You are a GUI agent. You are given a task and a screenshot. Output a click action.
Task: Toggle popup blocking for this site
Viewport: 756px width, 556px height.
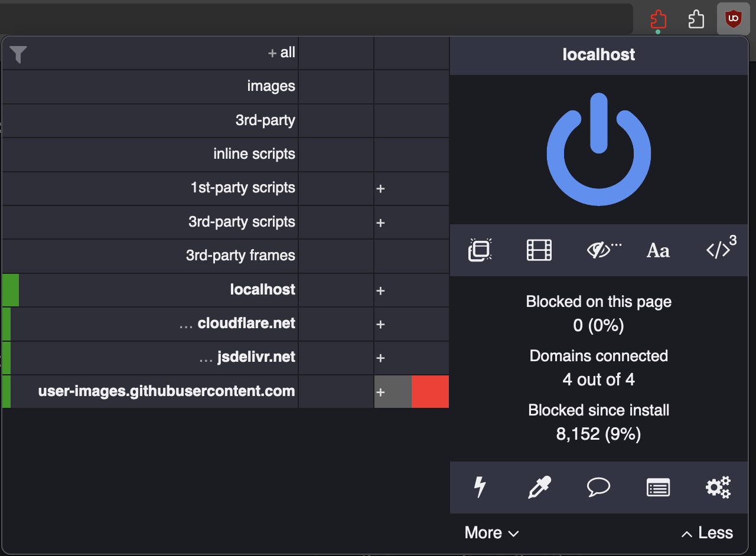tap(480, 250)
